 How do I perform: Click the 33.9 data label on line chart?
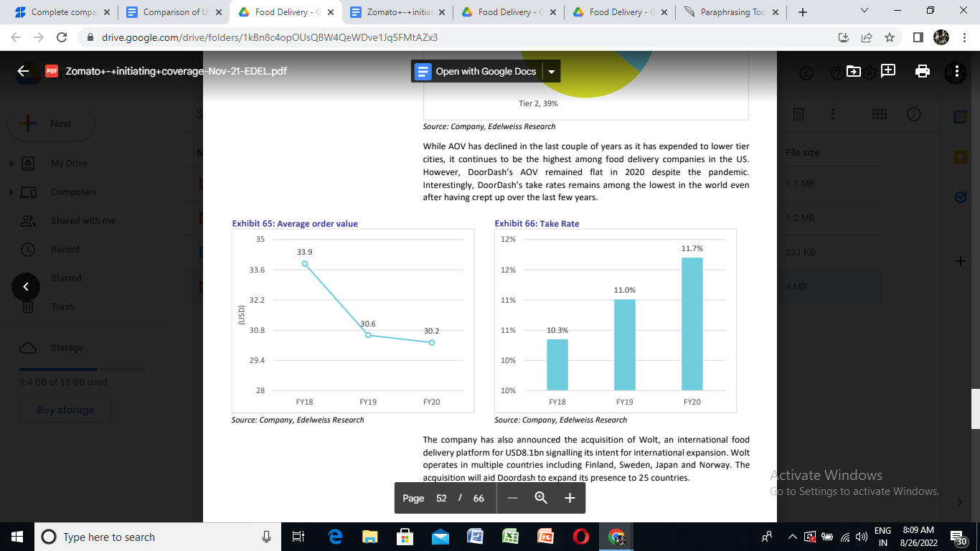click(304, 252)
